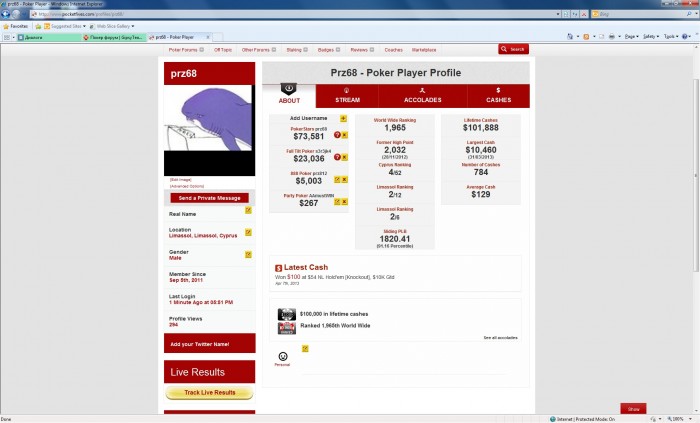Viewport: 700px width, 423px height.
Task: Click the Full Tilt Poker question mark icon
Action: [x=337, y=157]
